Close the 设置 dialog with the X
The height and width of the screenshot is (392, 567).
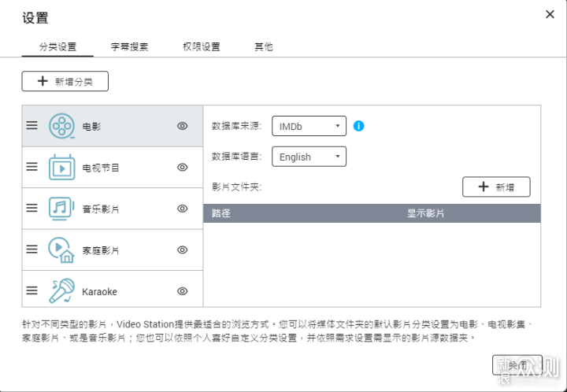[x=550, y=14]
